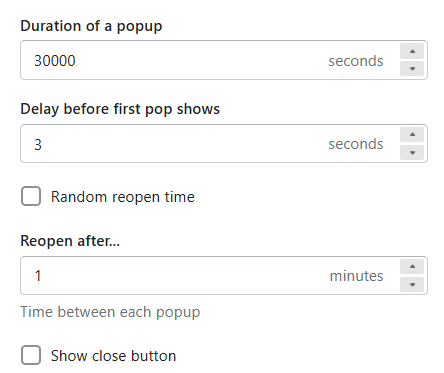Click the minutes suffix in Reopen field
Viewport: 444px width, 373px height.
[356, 276]
